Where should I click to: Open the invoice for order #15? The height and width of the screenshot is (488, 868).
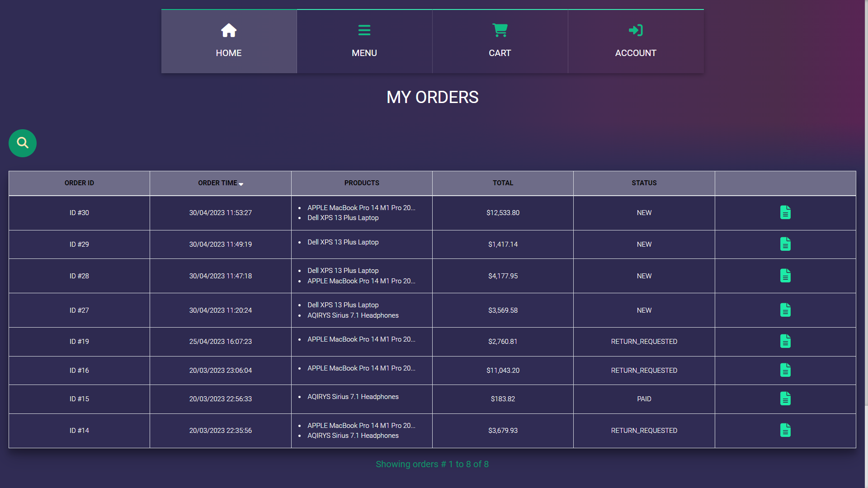tap(785, 398)
